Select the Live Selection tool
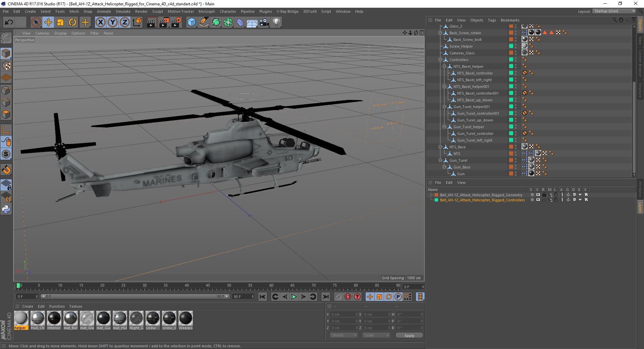The height and width of the screenshot is (349, 644). point(36,22)
